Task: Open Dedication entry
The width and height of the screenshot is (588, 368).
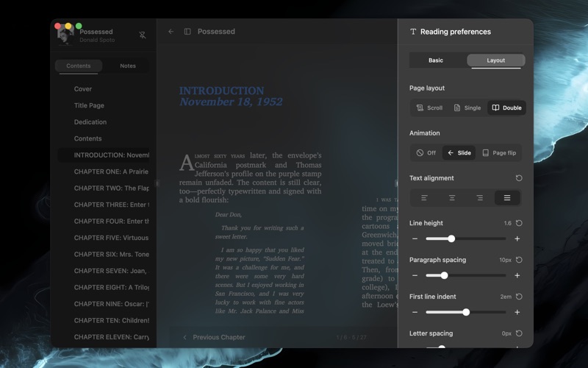Action: click(104, 122)
